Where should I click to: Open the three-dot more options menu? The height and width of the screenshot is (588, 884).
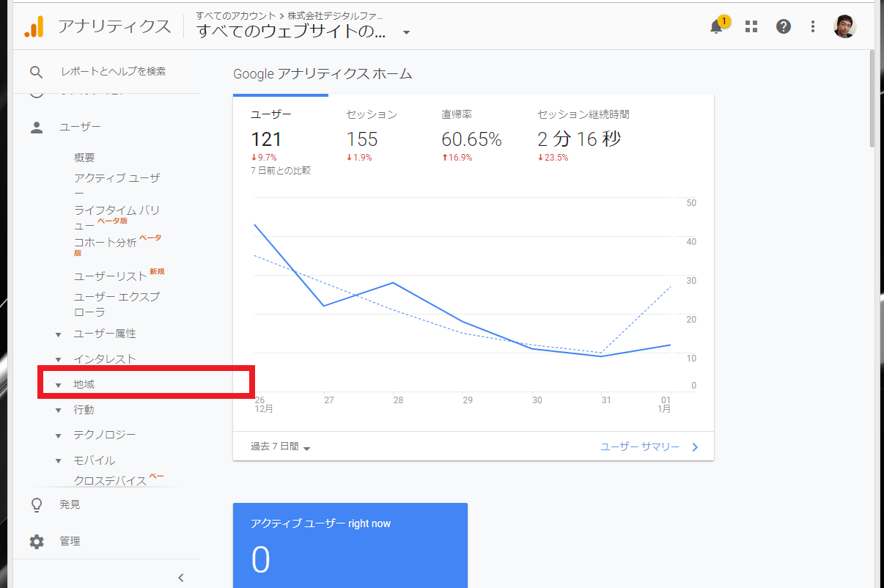tap(813, 27)
